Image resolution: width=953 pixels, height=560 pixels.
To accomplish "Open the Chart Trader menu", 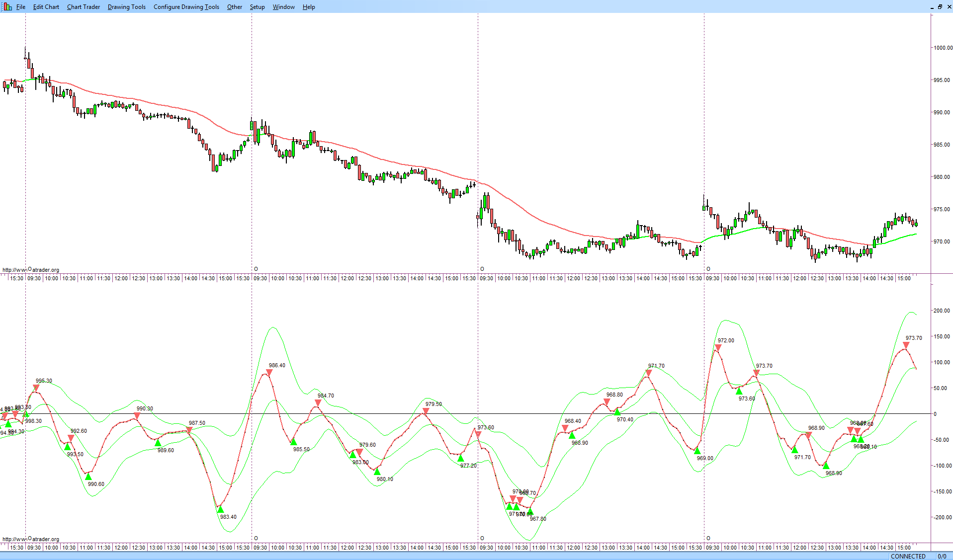I will [84, 7].
